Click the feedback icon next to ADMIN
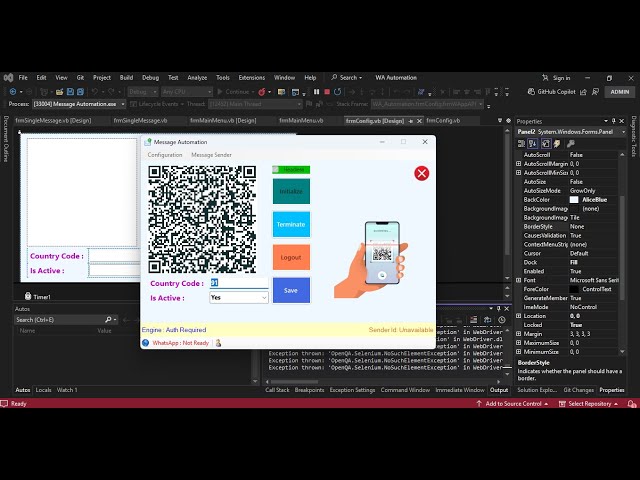This screenshot has width=640, height=480. click(x=596, y=92)
